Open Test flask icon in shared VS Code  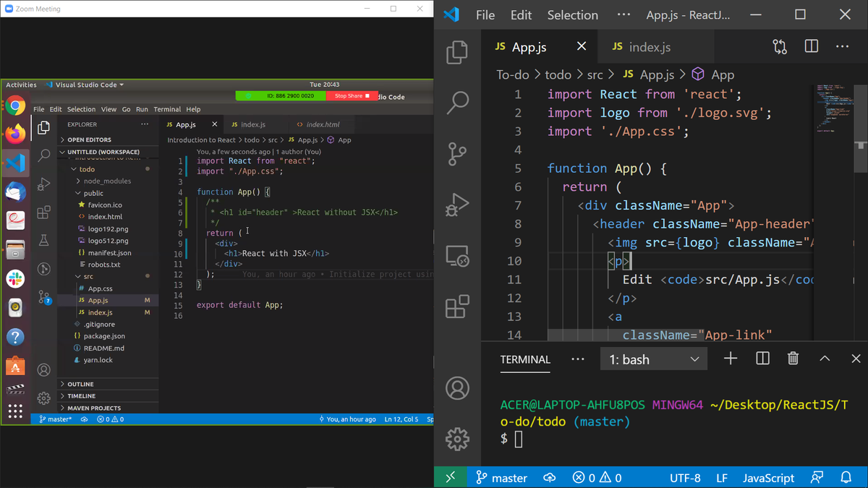(44, 240)
